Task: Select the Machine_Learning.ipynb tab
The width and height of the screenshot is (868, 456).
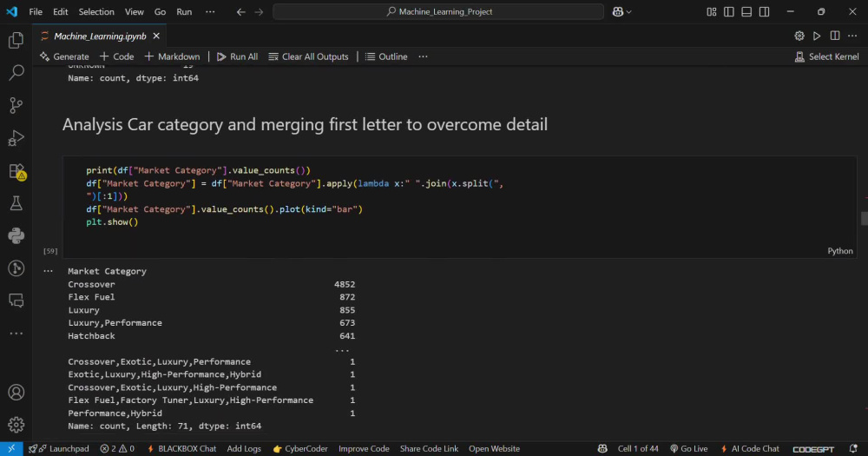Action: pos(100,36)
